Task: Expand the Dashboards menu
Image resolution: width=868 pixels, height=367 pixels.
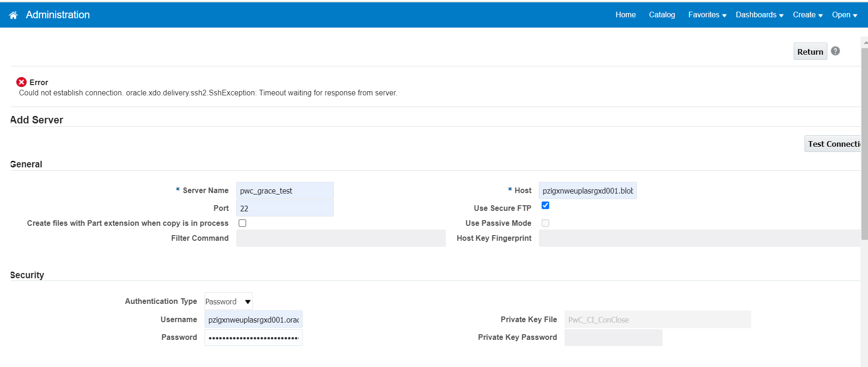Action: click(759, 15)
